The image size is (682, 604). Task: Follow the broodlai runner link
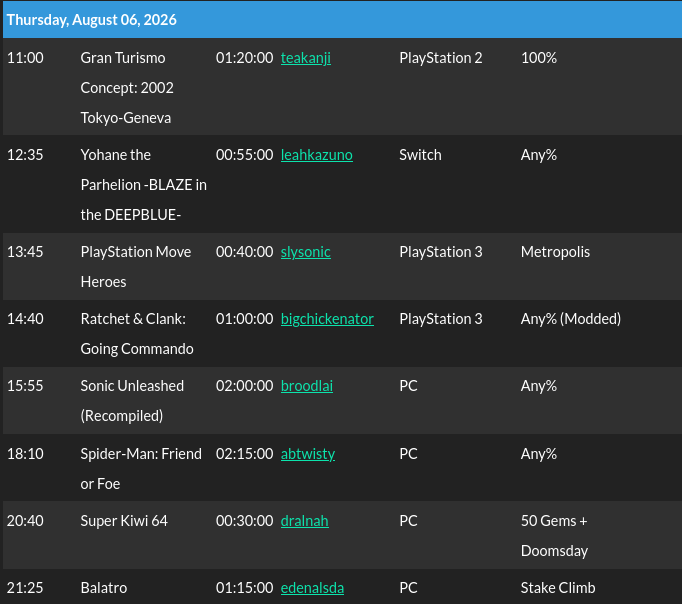click(x=307, y=386)
